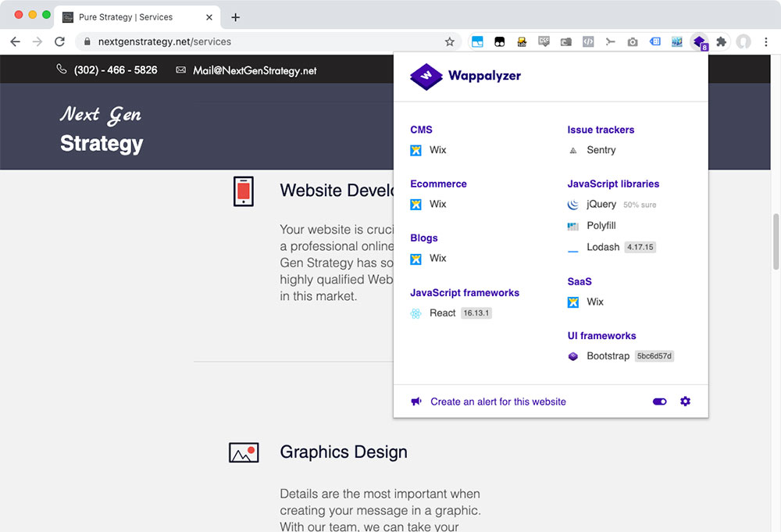Click the React technology name
Screen dimensions: 781x532
pos(442,313)
